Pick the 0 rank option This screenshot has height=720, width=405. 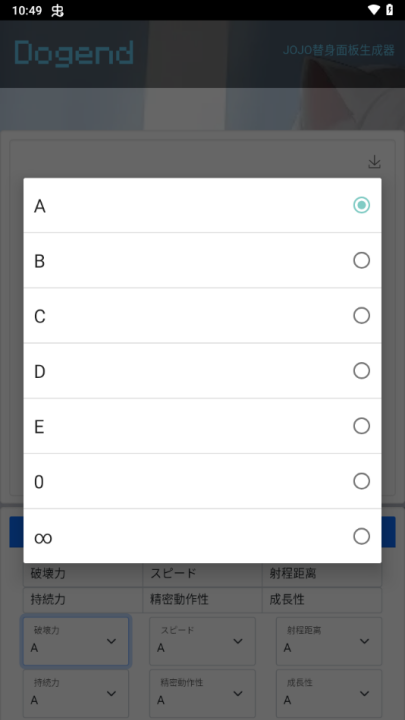pos(202,481)
